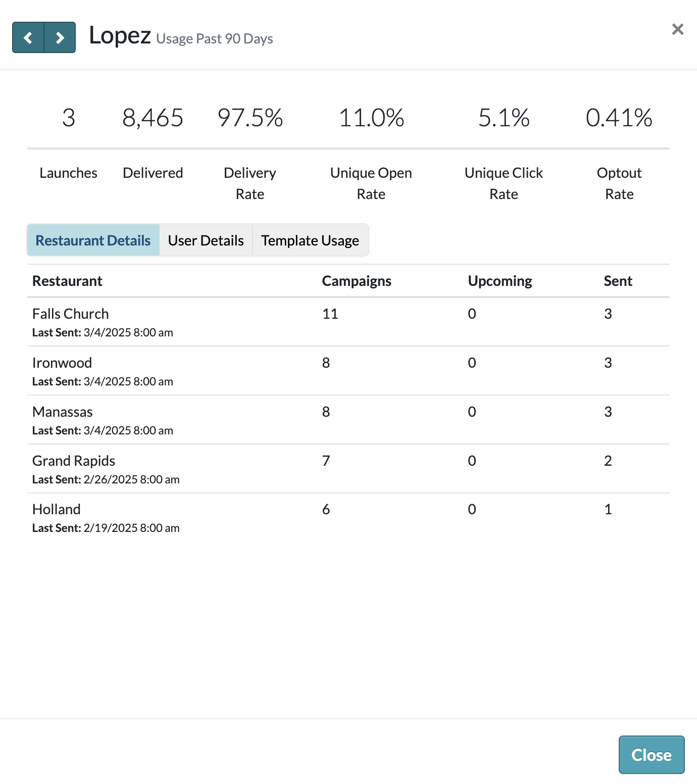Click Ironwood upcoming value 0

pos(472,363)
